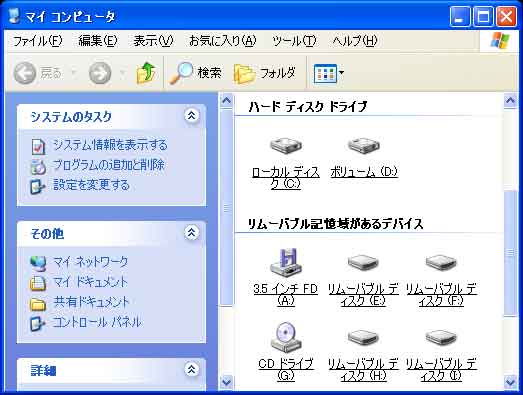Click the My Network globe icon
Screen dimensions: 523x395
click(38, 263)
